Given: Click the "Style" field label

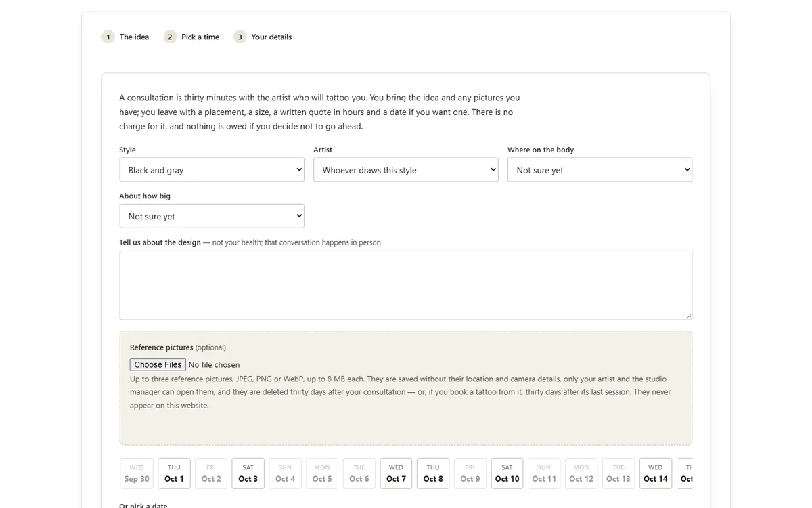Looking at the screenshot, I should click(127, 150).
